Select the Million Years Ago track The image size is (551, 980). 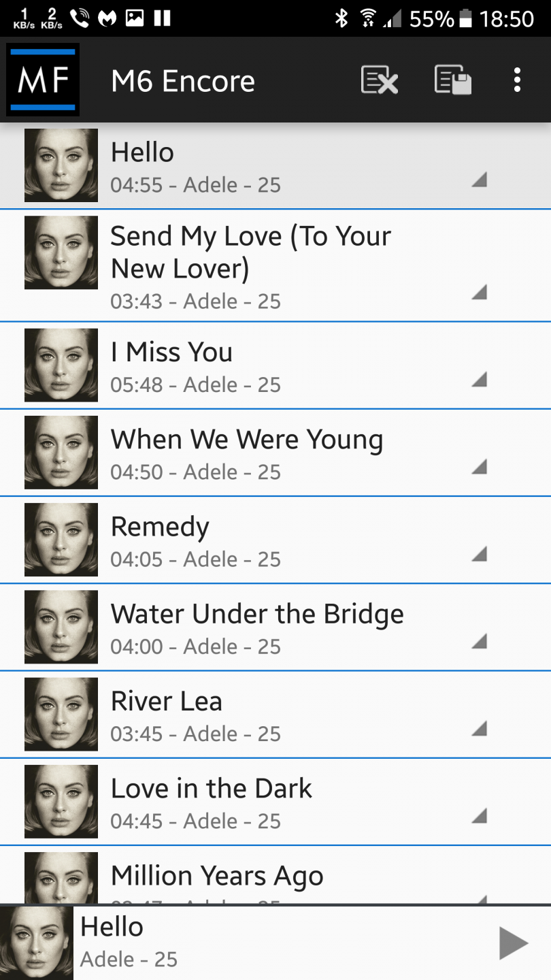click(x=272, y=877)
